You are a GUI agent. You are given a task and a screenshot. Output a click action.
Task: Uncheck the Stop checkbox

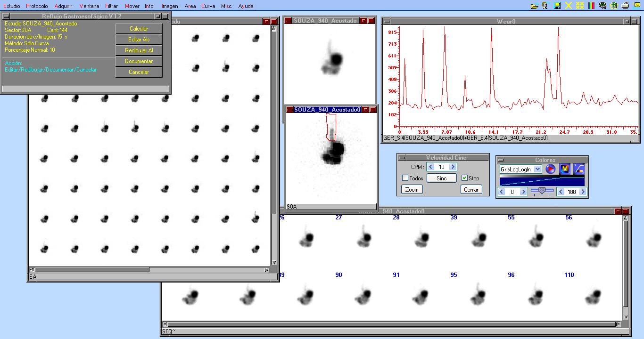click(x=464, y=178)
